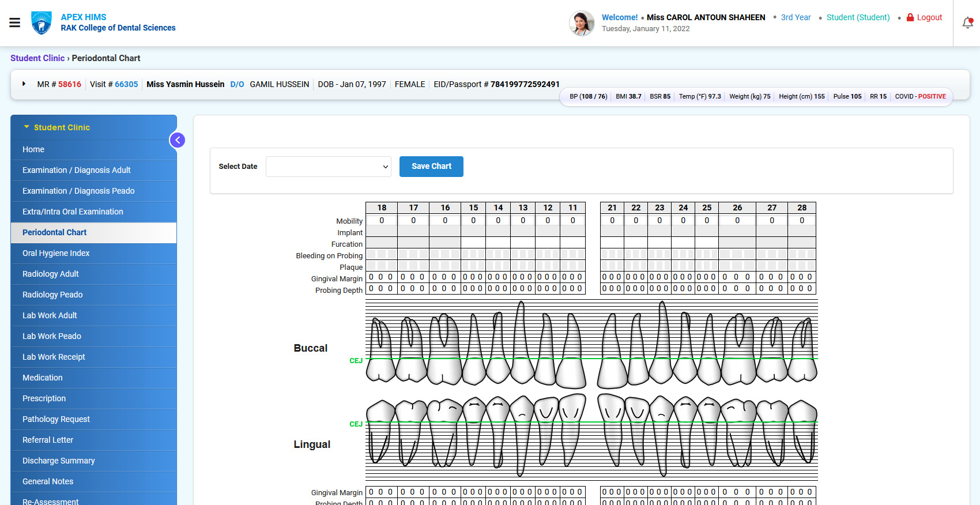Click MR number 58616

pyautogui.click(x=70, y=84)
